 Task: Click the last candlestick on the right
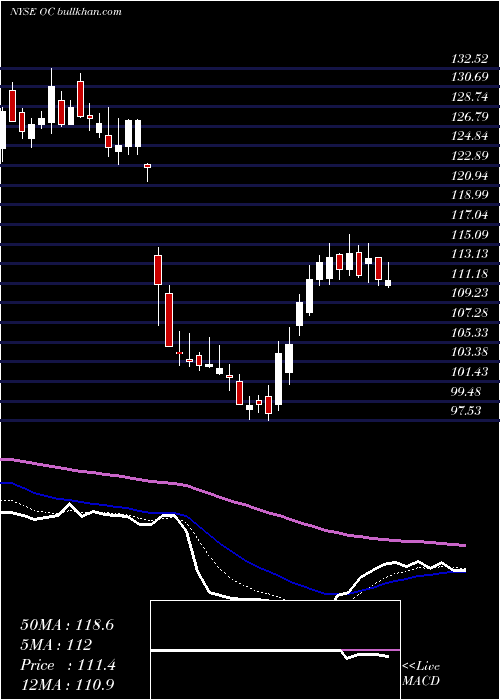388,277
